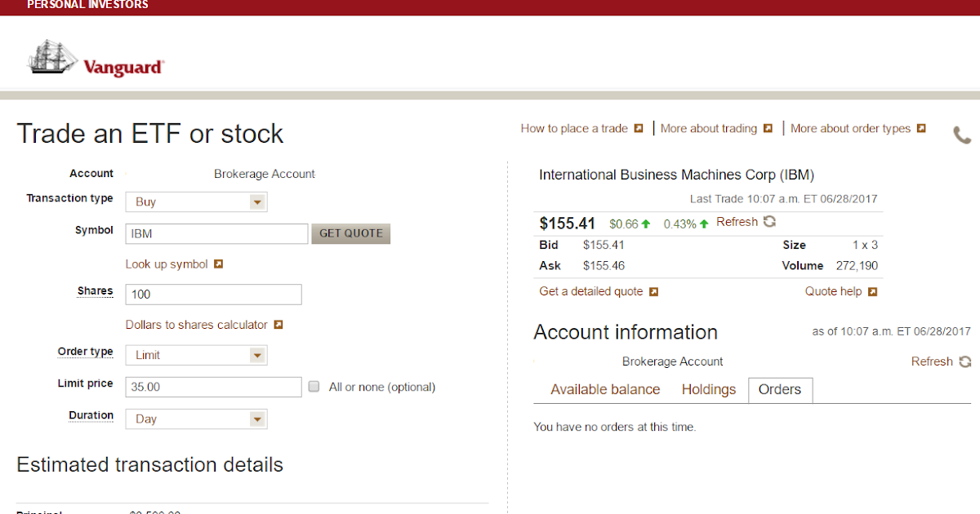The image size is (980, 514).
Task: Click the Ask price $155.46
Action: click(604, 266)
